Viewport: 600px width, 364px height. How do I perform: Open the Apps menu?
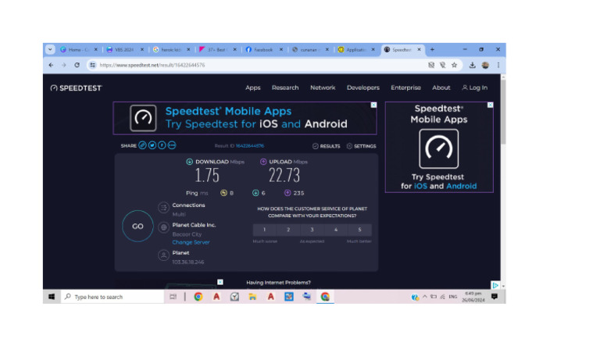pyautogui.click(x=252, y=87)
